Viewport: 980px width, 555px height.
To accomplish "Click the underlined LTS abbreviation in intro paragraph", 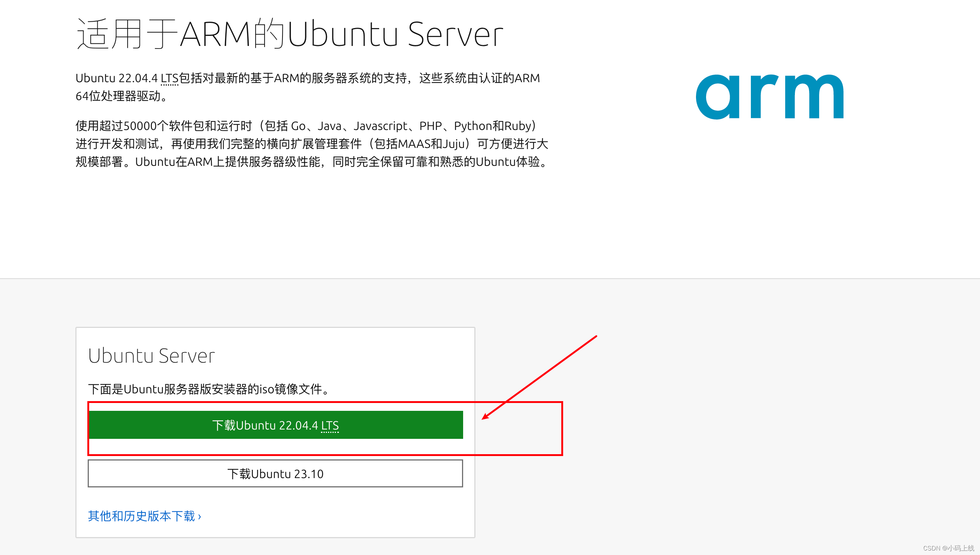I will tap(169, 78).
